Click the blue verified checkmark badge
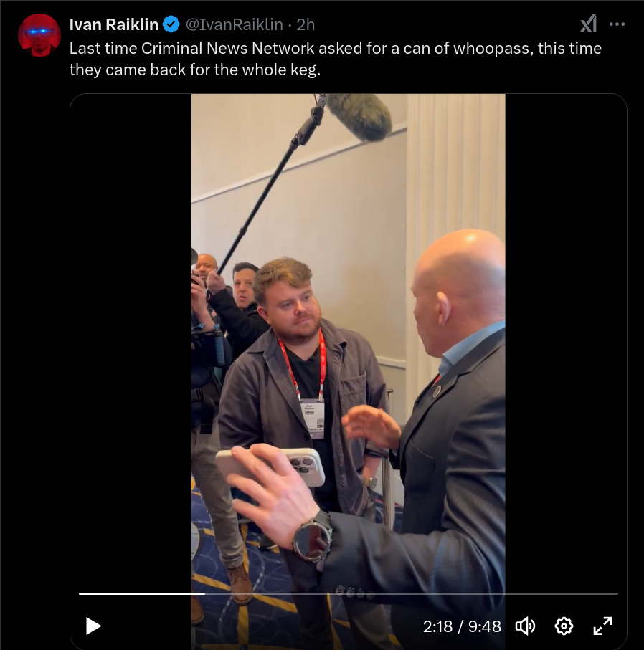644x650 pixels. point(171,25)
